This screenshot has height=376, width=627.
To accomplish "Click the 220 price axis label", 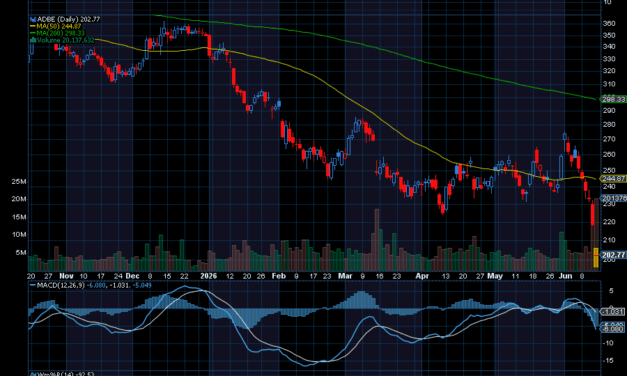I will click(x=609, y=222).
